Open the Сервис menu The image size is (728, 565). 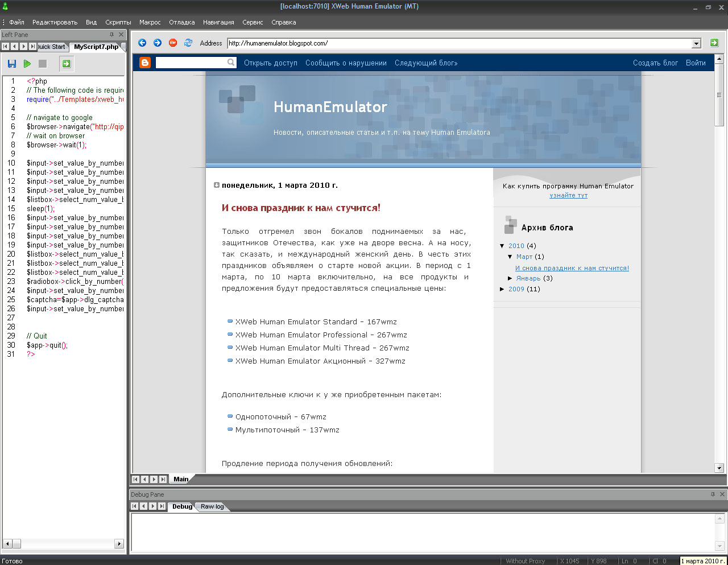pos(253,22)
